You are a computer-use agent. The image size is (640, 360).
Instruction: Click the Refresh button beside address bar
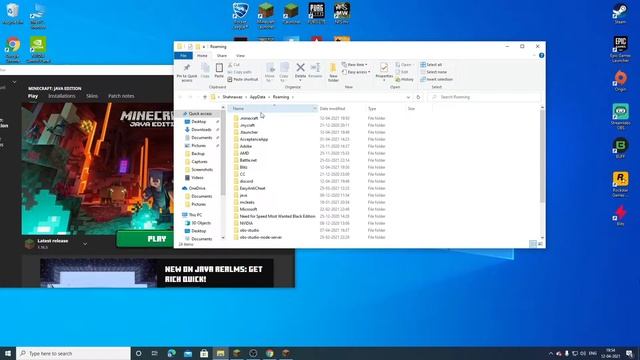click(418, 97)
